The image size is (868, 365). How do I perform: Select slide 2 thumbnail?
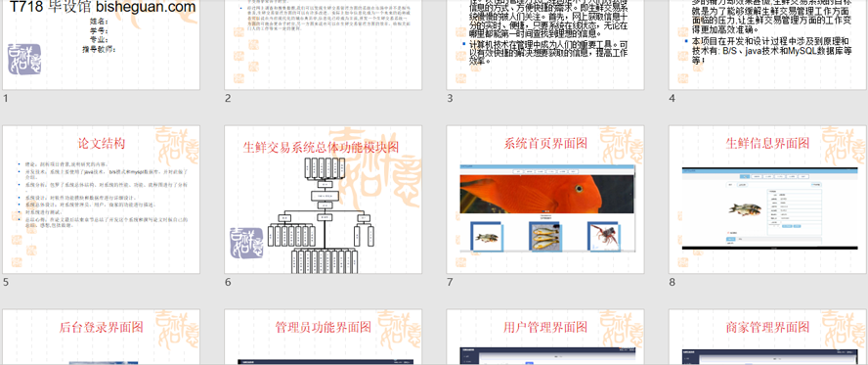point(324,45)
